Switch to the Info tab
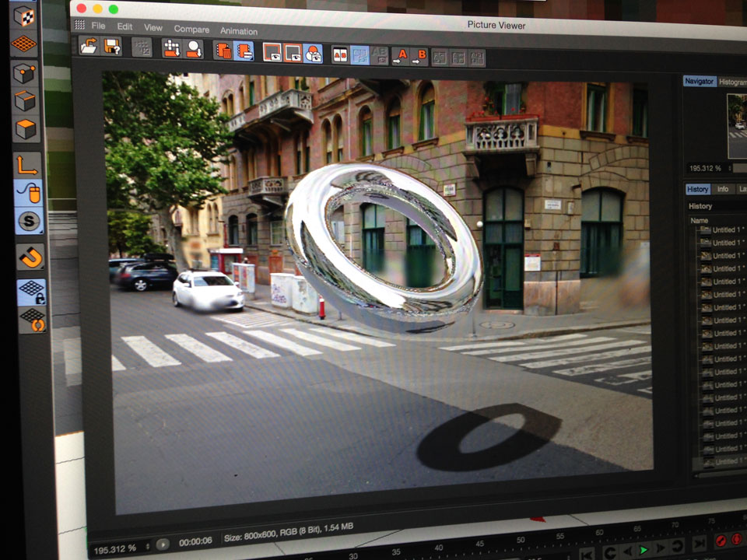 tap(723, 189)
